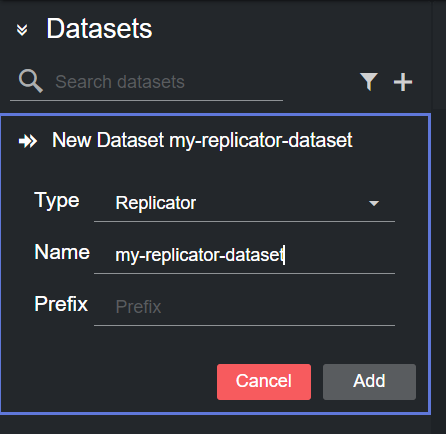Click the Name field label
This screenshot has height=434, width=446.
[62, 252]
